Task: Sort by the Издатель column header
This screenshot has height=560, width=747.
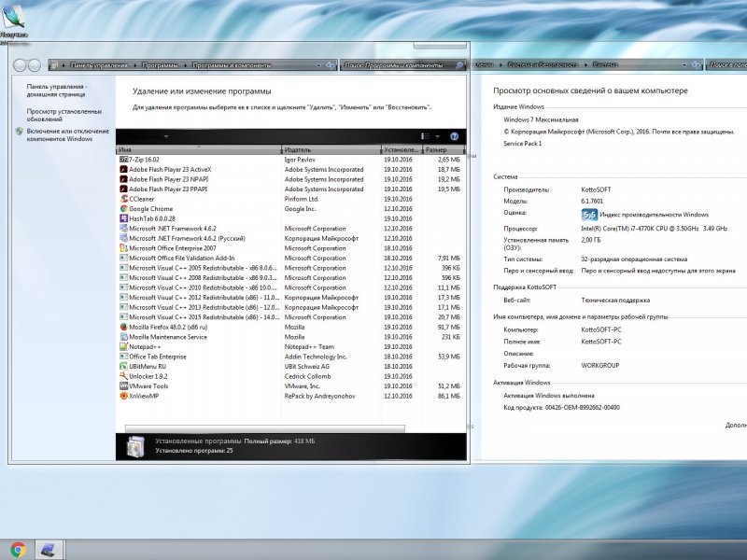Action: click(331, 149)
